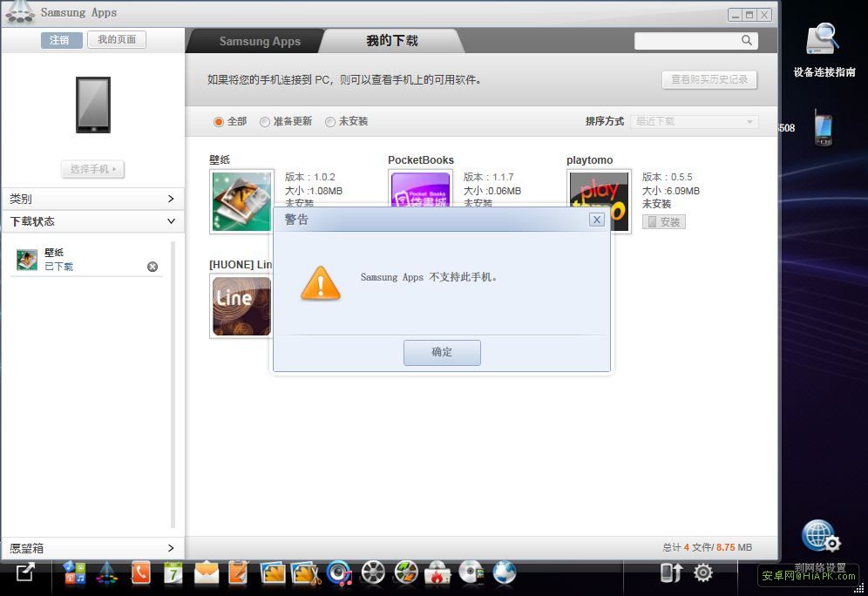Image resolution: width=868 pixels, height=596 pixels.
Task: Open the photo editor scissors icon
Action: [306, 573]
